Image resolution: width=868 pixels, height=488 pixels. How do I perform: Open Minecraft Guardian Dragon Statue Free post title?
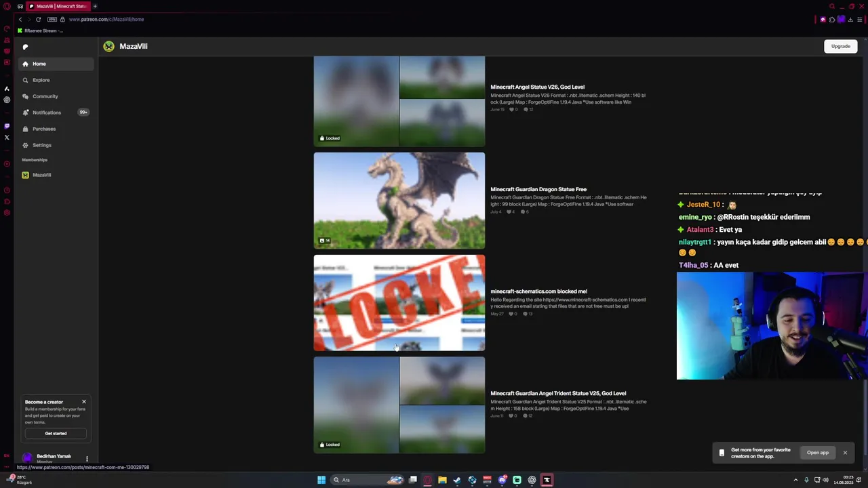point(538,189)
